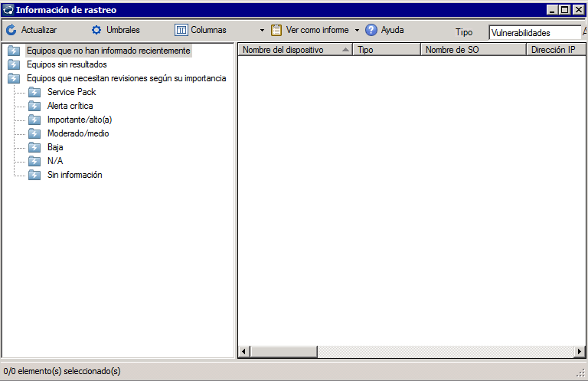
Task: Select Equipos que necesitan revisiones según su importancia
Action: click(126, 78)
